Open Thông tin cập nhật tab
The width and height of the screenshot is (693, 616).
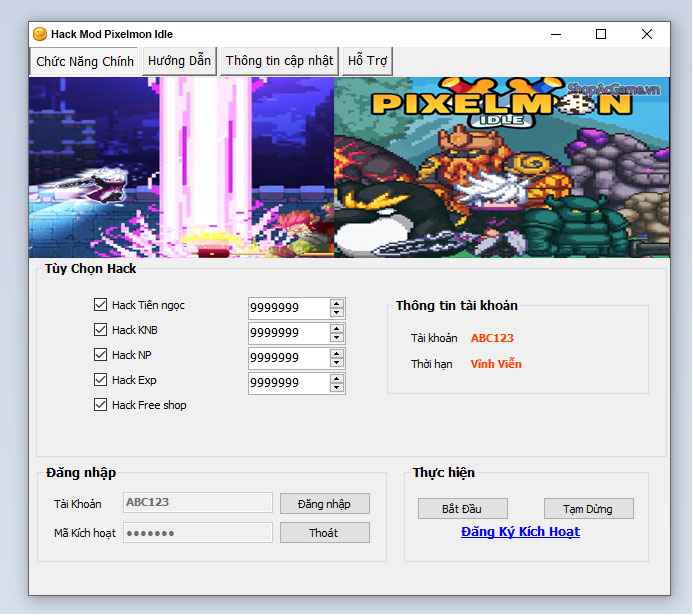[x=279, y=61]
